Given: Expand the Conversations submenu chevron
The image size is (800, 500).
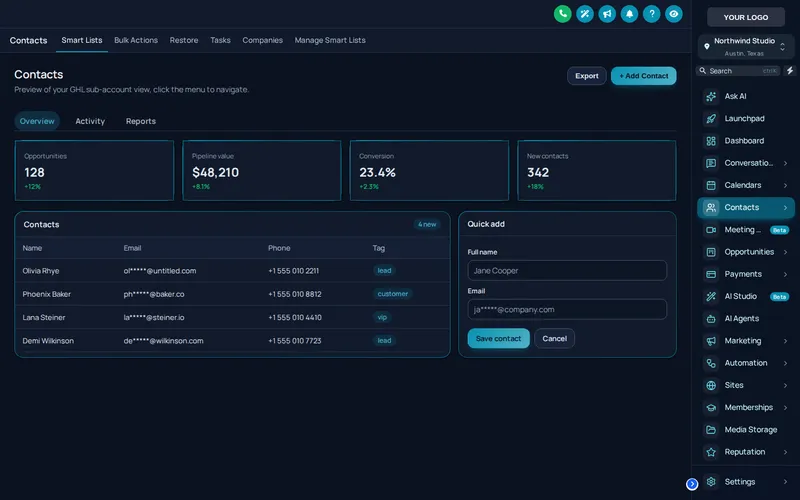Looking at the screenshot, I should pyautogui.click(x=785, y=163).
